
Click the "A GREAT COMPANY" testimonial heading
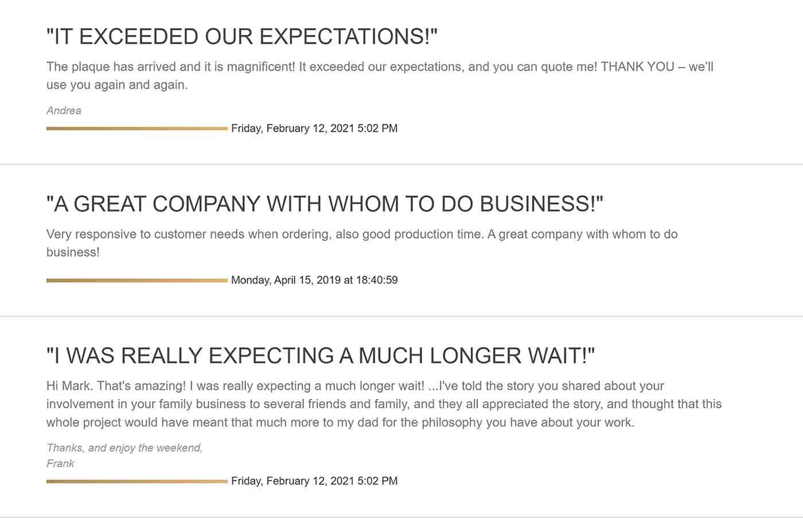click(x=325, y=204)
